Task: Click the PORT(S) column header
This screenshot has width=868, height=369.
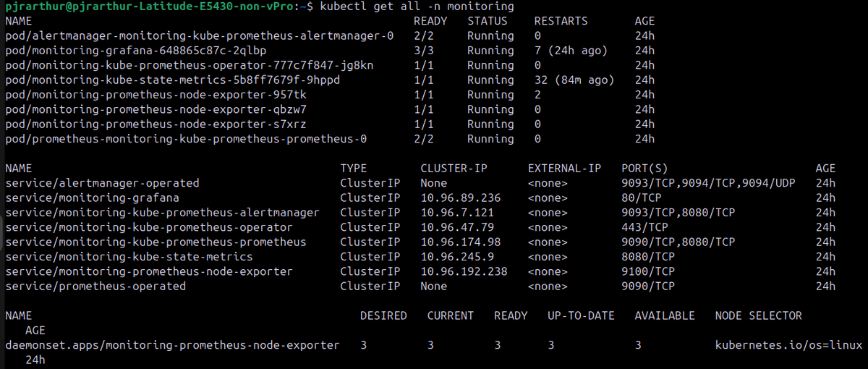Action: tap(645, 169)
